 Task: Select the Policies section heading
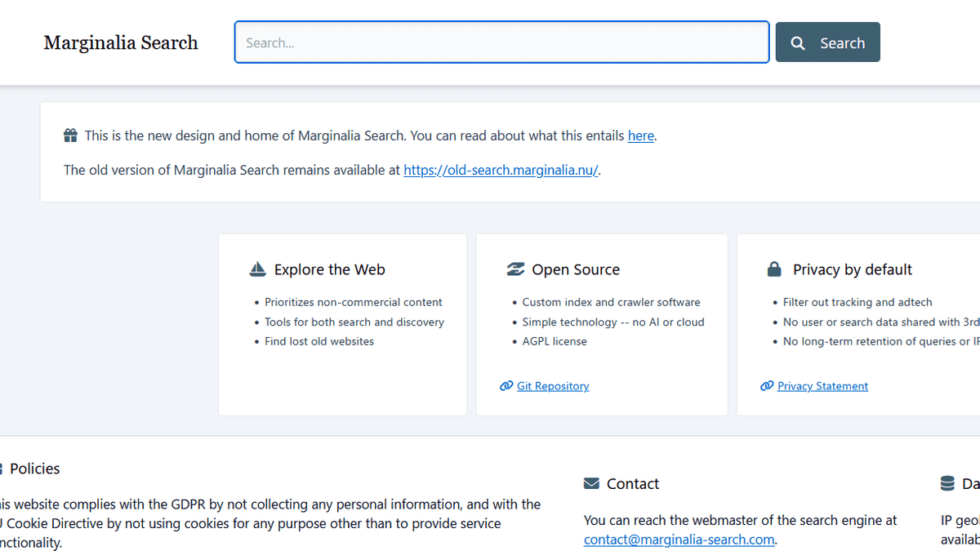click(x=34, y=469)
